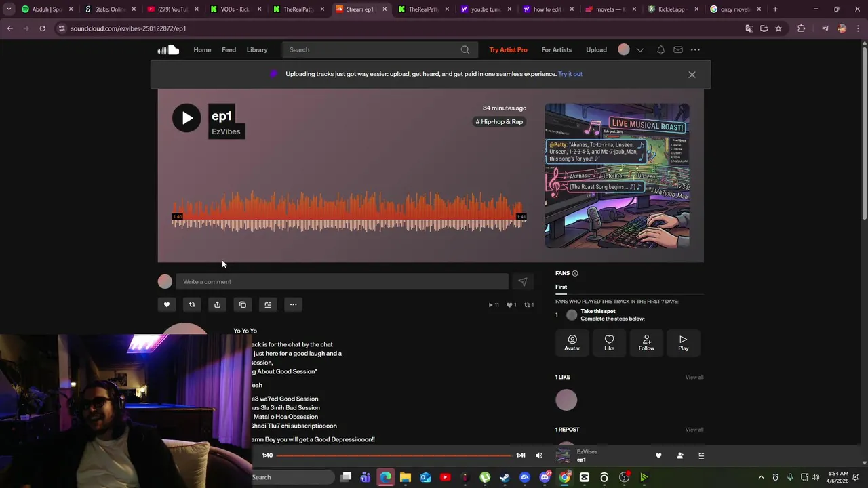Click the browser address bar URL
This screenshot has width=868, height=488.
[x=128, y=28]
